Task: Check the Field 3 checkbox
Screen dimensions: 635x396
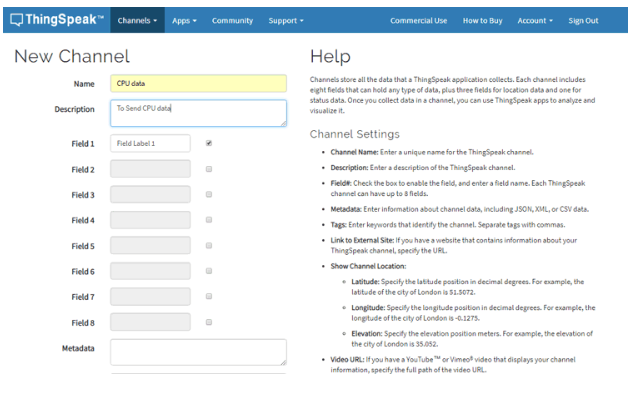Action: click(x=209, y=194)
